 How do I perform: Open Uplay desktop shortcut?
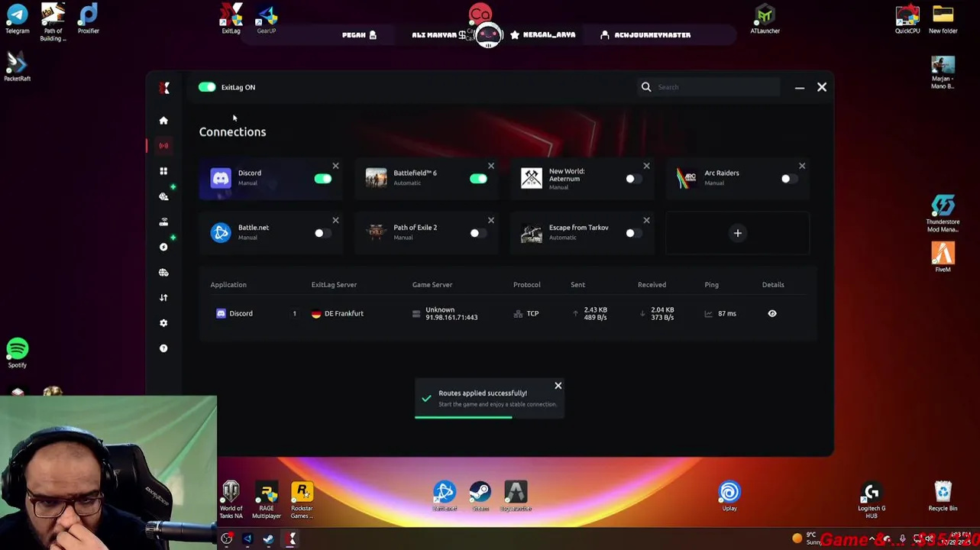tap(729, 497)
